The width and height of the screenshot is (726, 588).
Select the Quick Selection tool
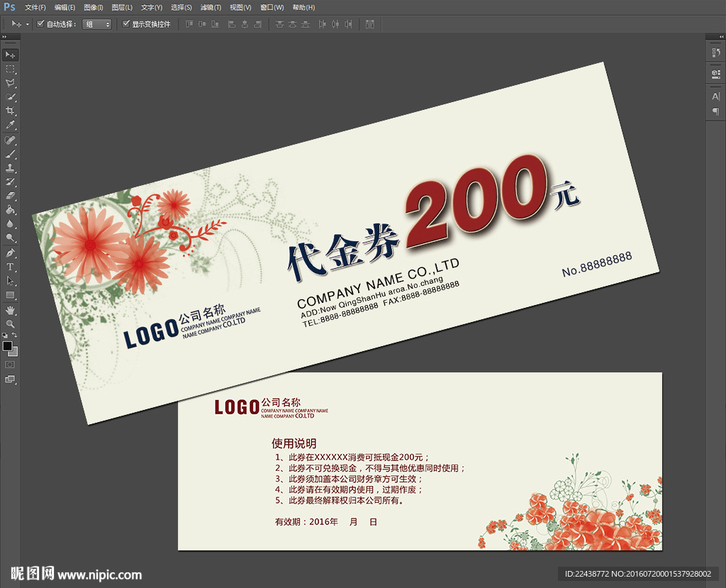(10, 97)
